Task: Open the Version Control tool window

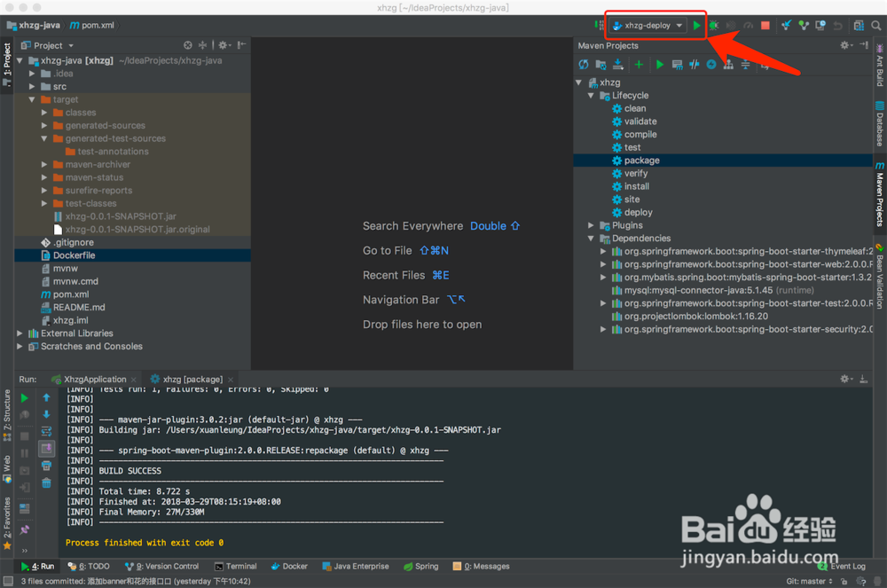Action: click(161, 566)
